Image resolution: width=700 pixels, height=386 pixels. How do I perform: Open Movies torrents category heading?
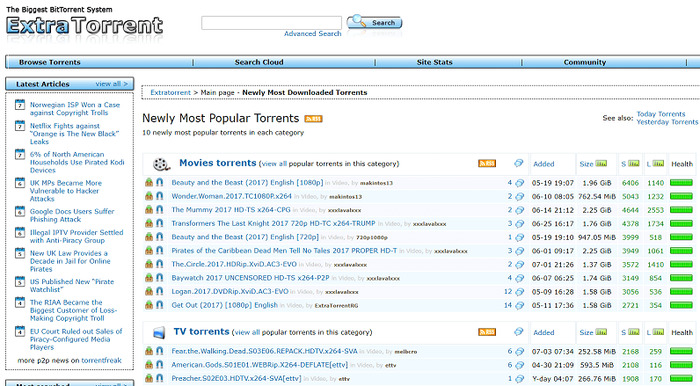click(217, 163)
